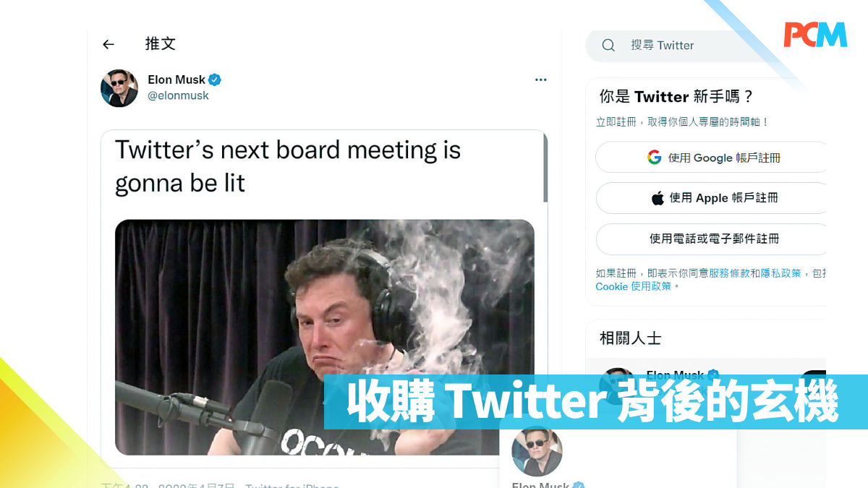
Task: Open avatar in the profile hover card
Action: [x=537, y=452]
